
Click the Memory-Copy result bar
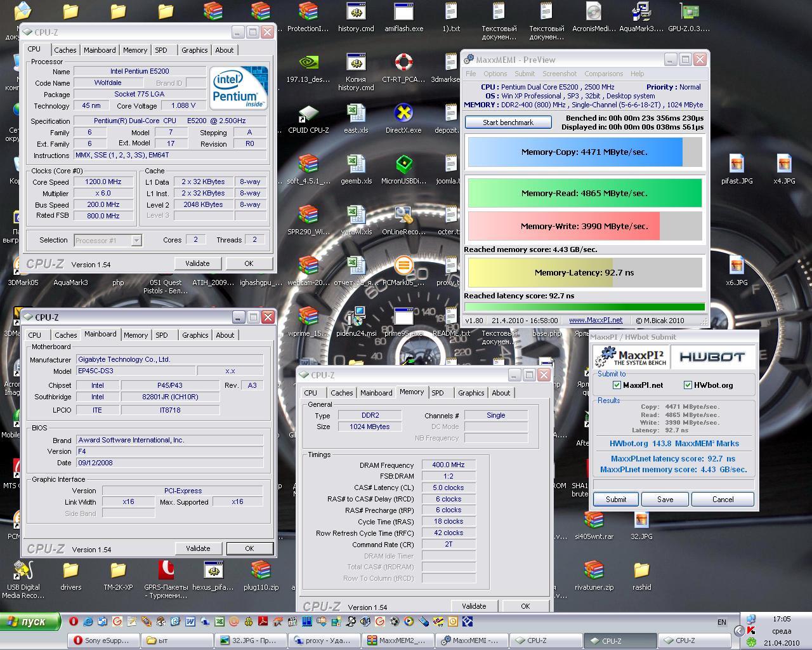coord(585,152)
